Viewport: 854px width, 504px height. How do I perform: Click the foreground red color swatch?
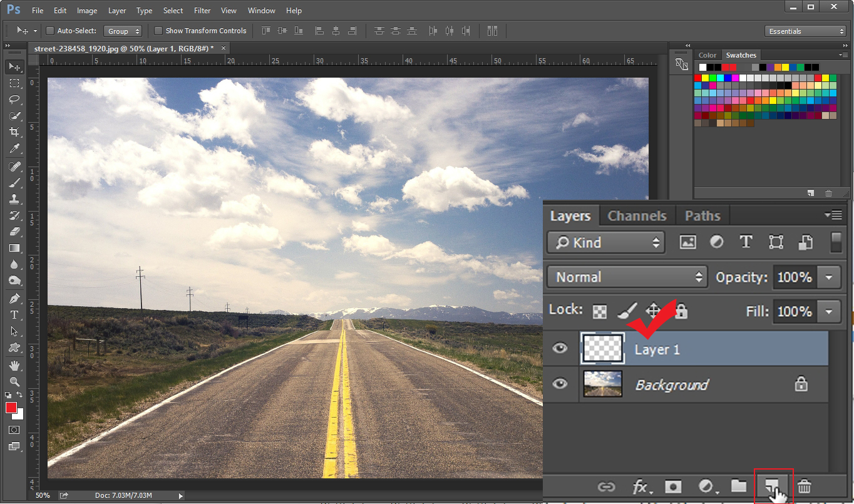point(11,408)
